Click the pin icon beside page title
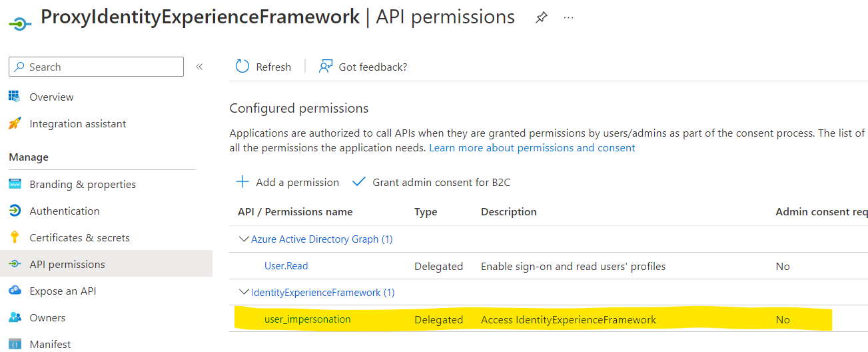868x352 pixels. (x=542, y=19)
